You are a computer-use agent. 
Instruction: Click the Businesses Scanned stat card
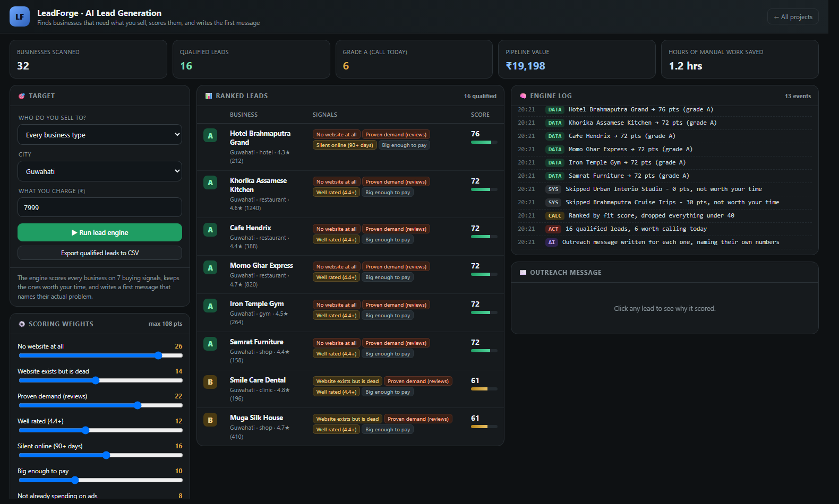pyautogui.click(x=88, y=59)
